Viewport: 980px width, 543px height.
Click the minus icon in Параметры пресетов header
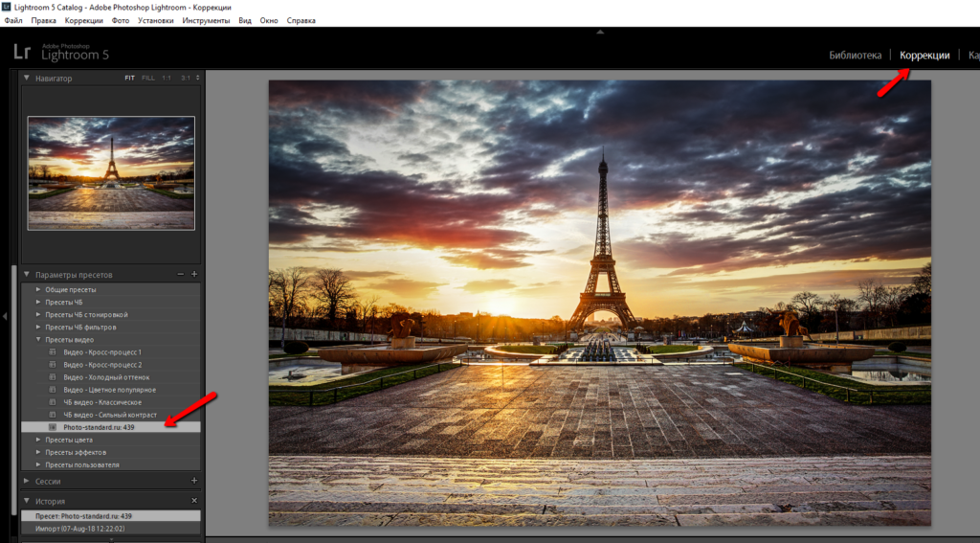tap(181, 275)
